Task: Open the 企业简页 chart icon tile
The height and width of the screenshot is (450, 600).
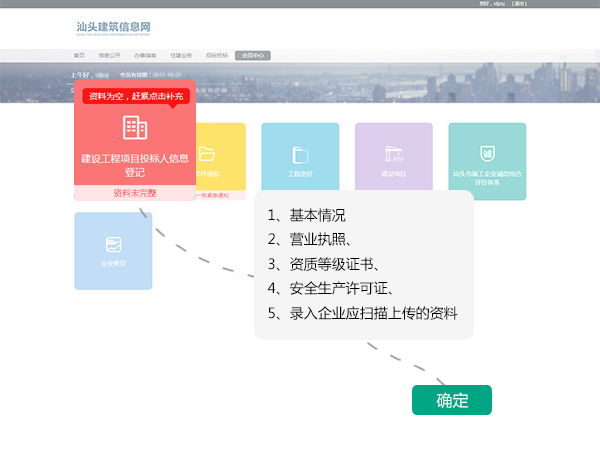Action: pyautogui.click(x=113, y=244)
